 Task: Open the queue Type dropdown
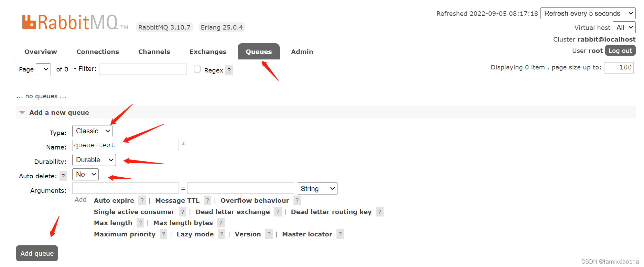click(92, 131)
